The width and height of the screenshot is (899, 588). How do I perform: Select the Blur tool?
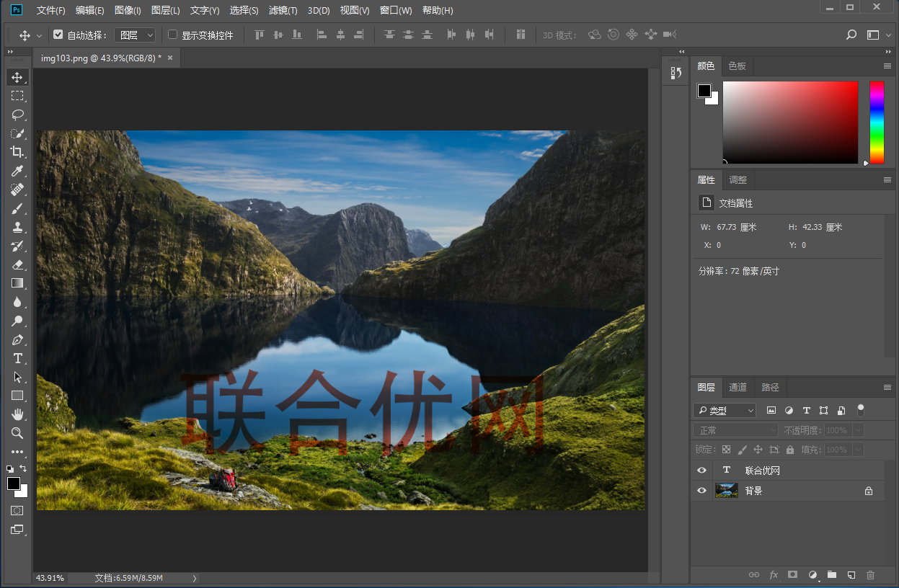[x=17, y=302]
